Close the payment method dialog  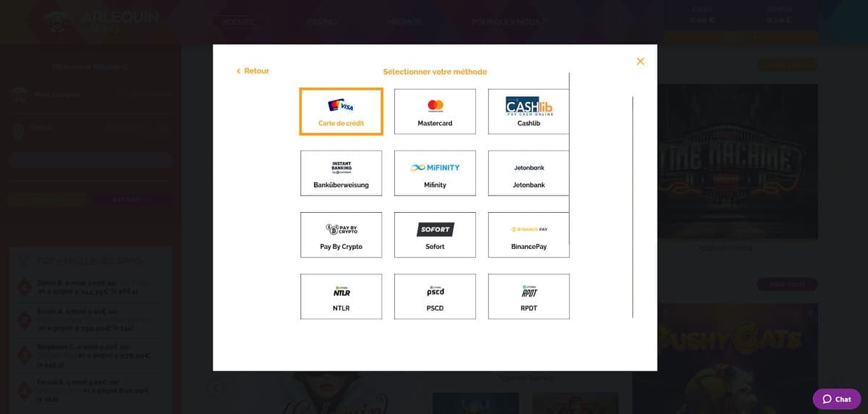[640, 62]
